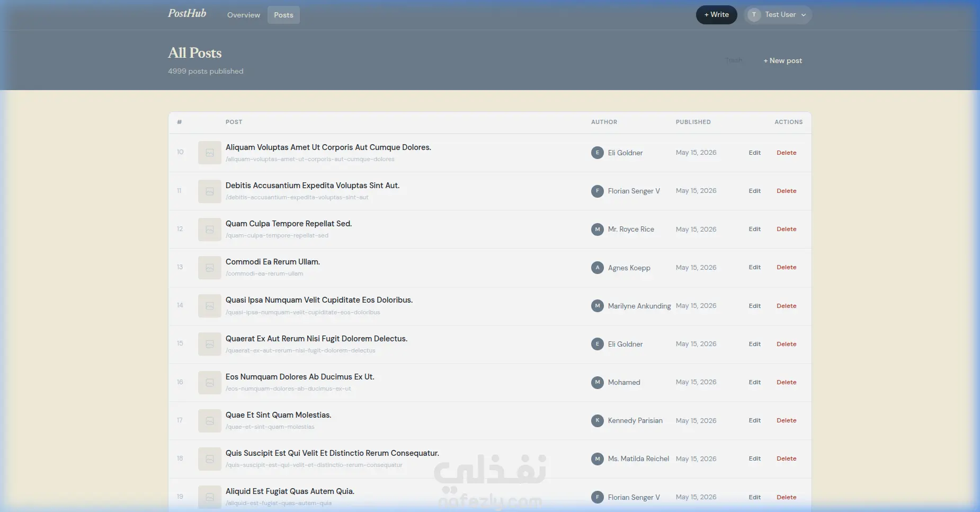Delete the Quam Culpa Tempore post
The image size is (980, 512).
[786, 229]
